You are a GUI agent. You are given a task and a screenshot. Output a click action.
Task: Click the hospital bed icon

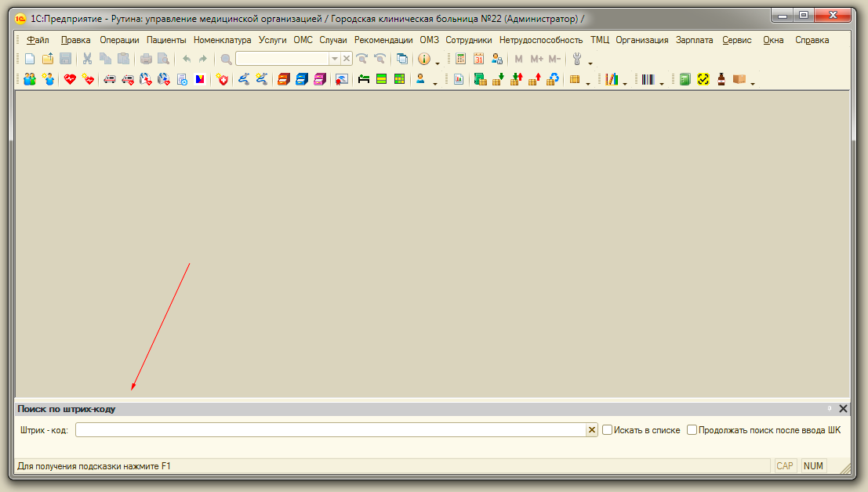tap(363, 79)
